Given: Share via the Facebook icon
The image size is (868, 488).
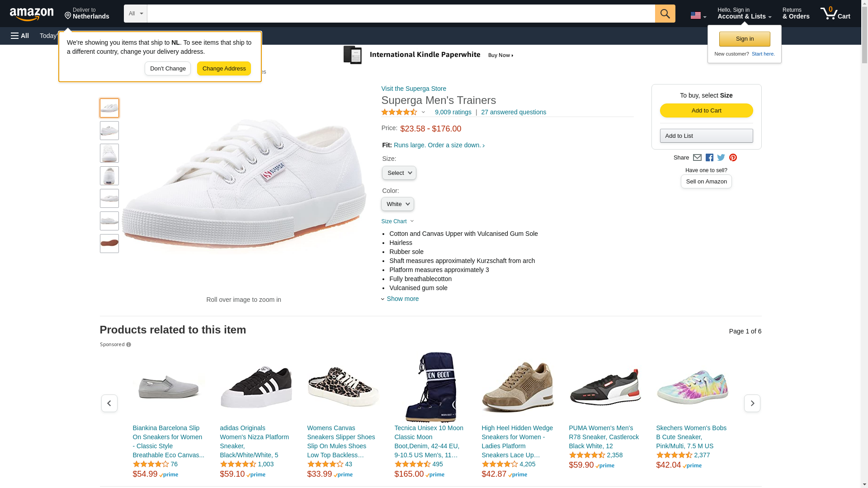Looking at the screenshot, I should [x=709, y=158].
